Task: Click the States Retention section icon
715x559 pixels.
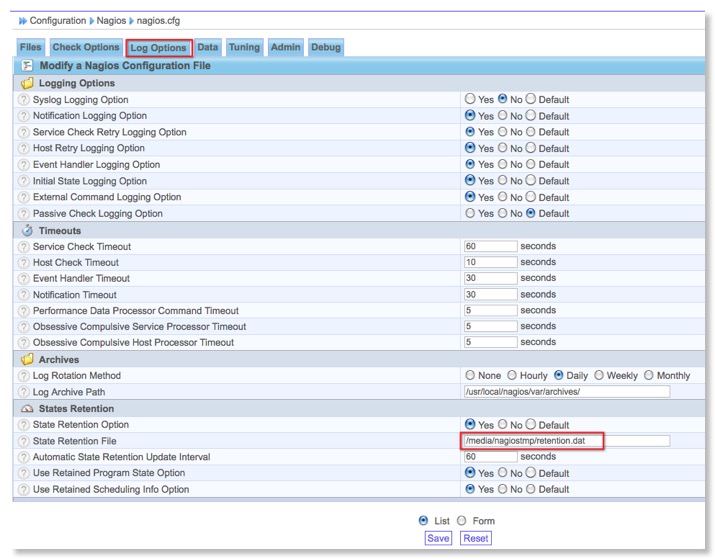Action: 27,409
